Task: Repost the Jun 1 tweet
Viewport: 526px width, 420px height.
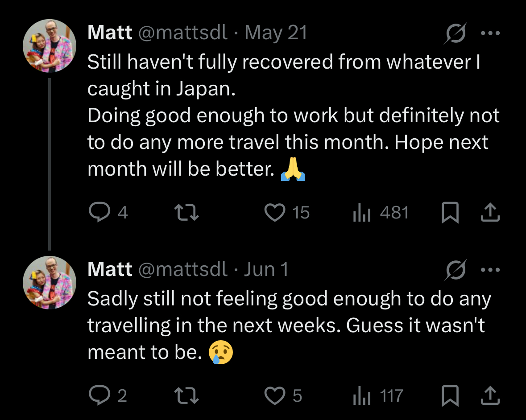Action: (x=186, y=395)
